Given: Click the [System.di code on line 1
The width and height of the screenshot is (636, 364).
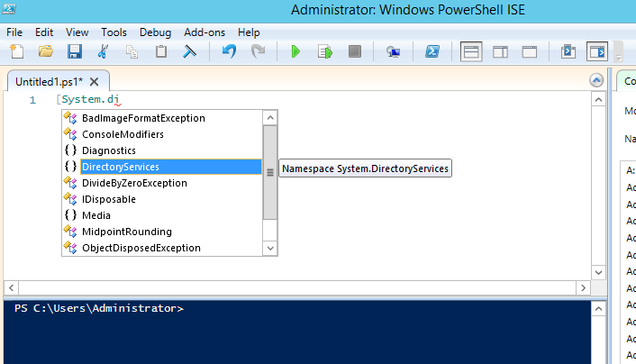Looking at the screenshot, I should 88,99.
